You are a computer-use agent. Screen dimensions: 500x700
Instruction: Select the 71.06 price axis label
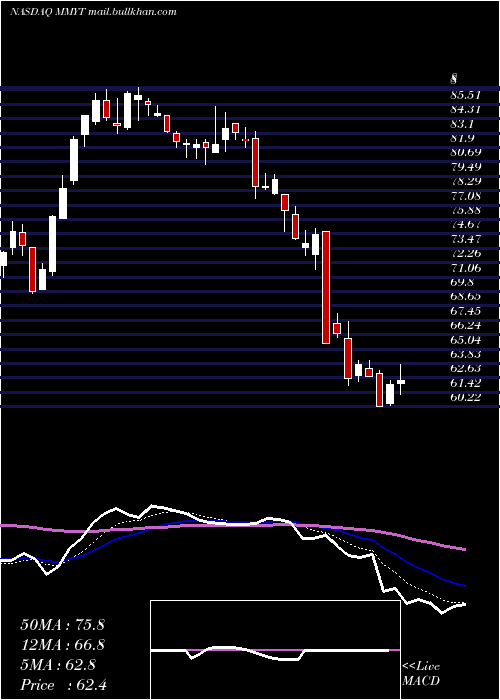tap(466, 268)
